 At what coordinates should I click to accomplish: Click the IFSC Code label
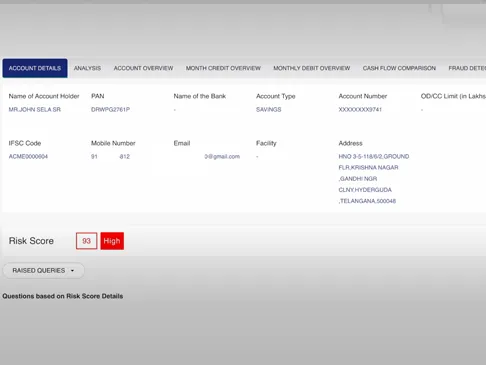[25, 143]
